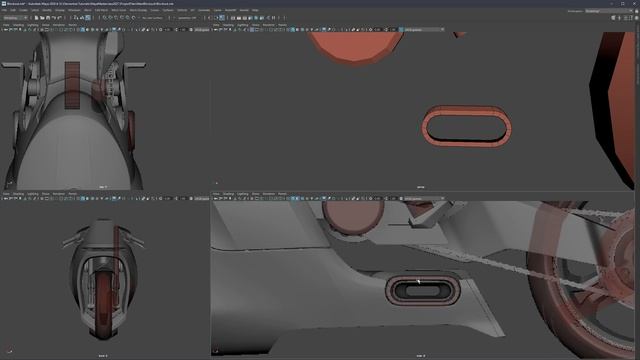Click exposure icon in upper-right viewport toolbar
This screenshot has width=640, height=360.
[x=371, y=29]
